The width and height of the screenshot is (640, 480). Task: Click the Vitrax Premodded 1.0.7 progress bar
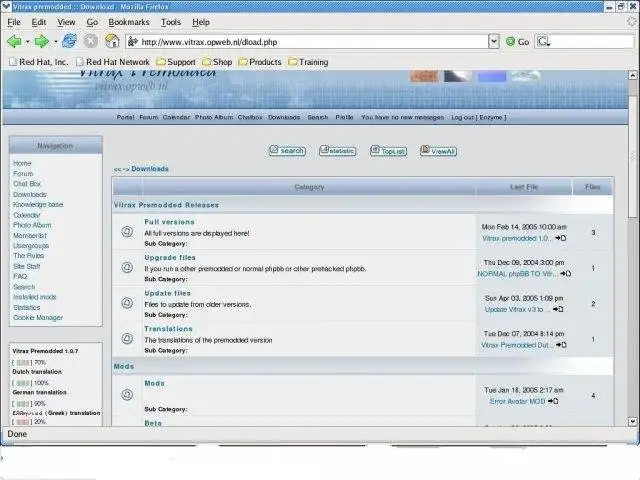coord(22,362)
